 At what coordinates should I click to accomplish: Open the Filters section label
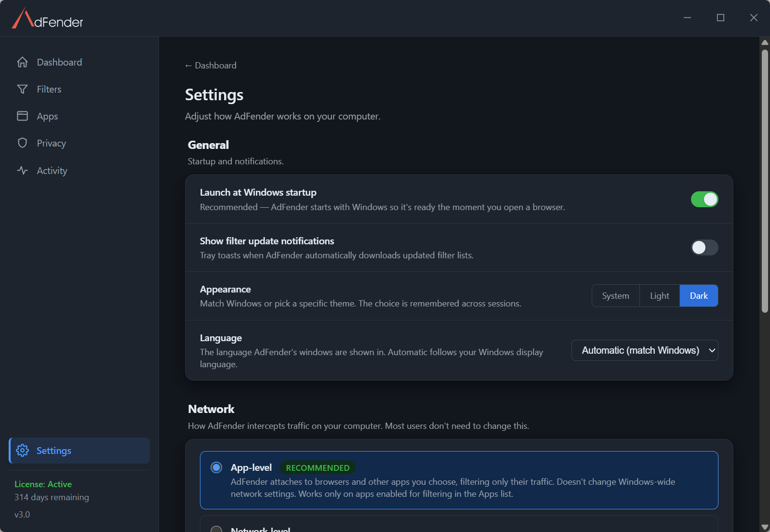point(49,89)
